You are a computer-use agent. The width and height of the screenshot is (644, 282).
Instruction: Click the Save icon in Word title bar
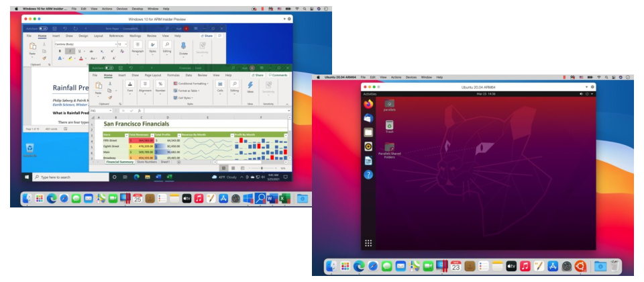pos(55,28)
